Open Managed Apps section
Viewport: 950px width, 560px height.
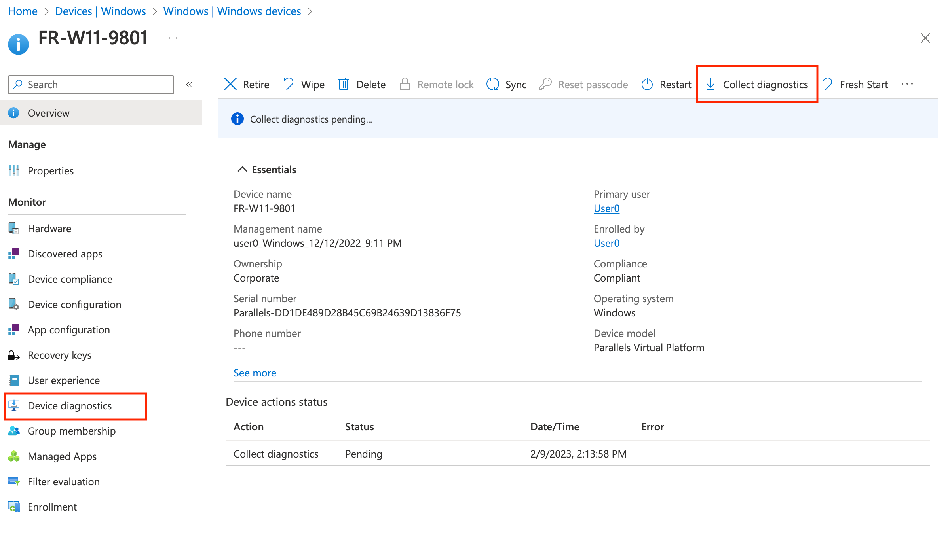[62, 456]
